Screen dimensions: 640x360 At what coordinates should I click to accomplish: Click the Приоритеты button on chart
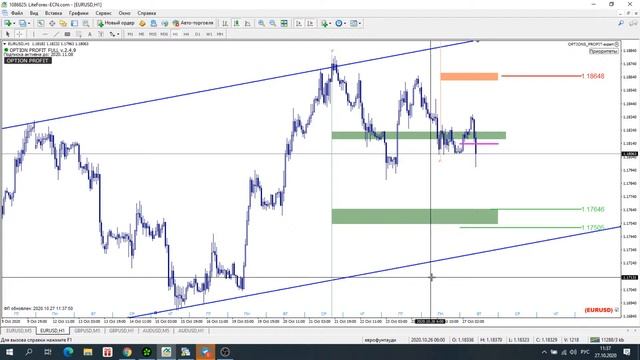(603, 51)
